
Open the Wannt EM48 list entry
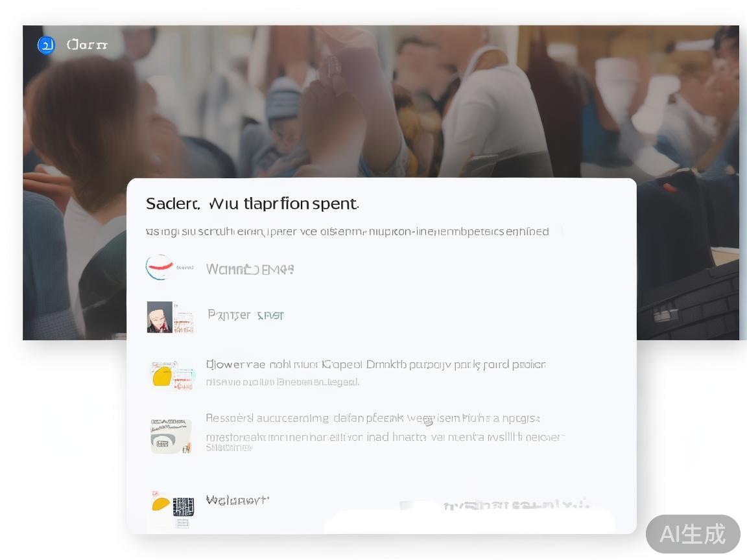[x=250, y=270]
